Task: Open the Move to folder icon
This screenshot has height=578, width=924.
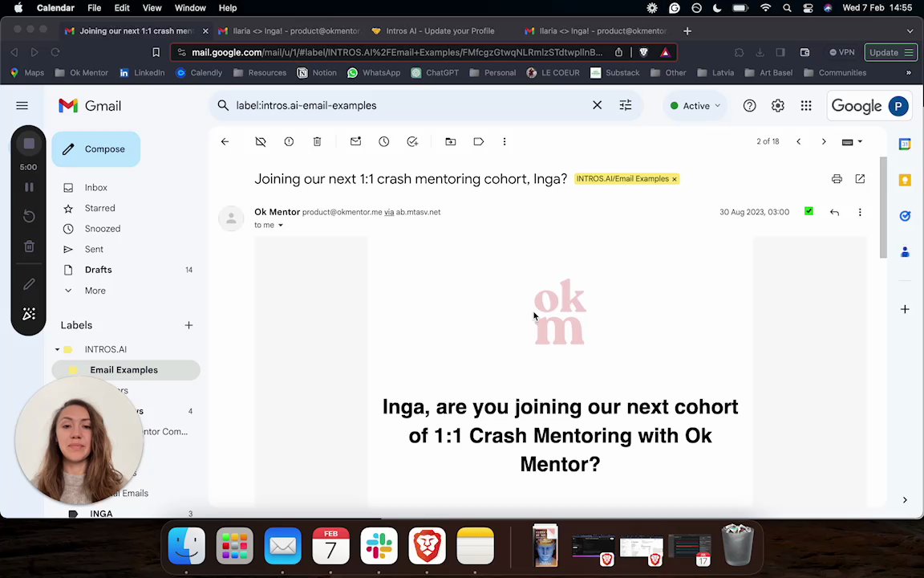Action: [450, 141]
